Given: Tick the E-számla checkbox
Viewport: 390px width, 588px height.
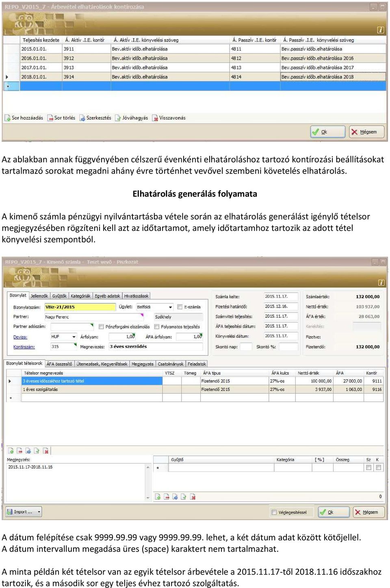Looking at the screenshot, I should coord(180,307).
